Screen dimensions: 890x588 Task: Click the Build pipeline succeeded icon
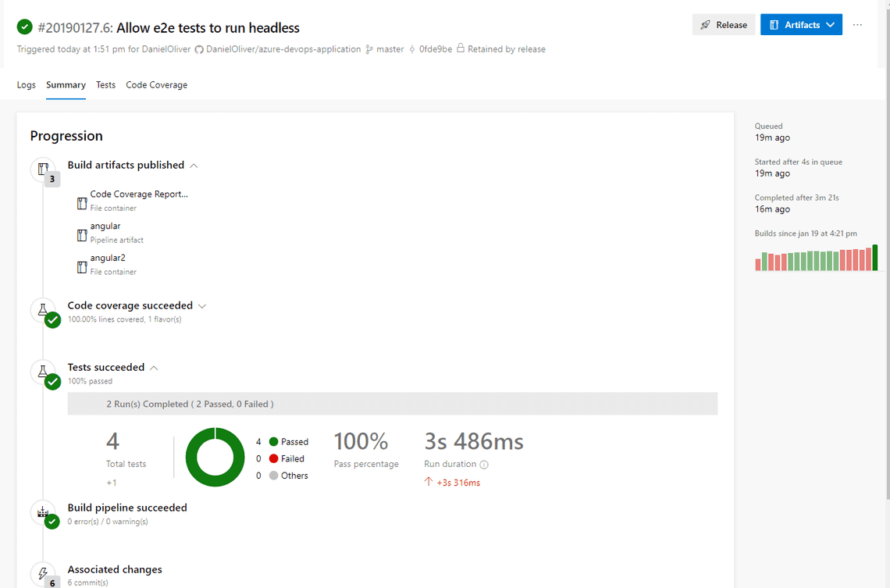(43, 512)
